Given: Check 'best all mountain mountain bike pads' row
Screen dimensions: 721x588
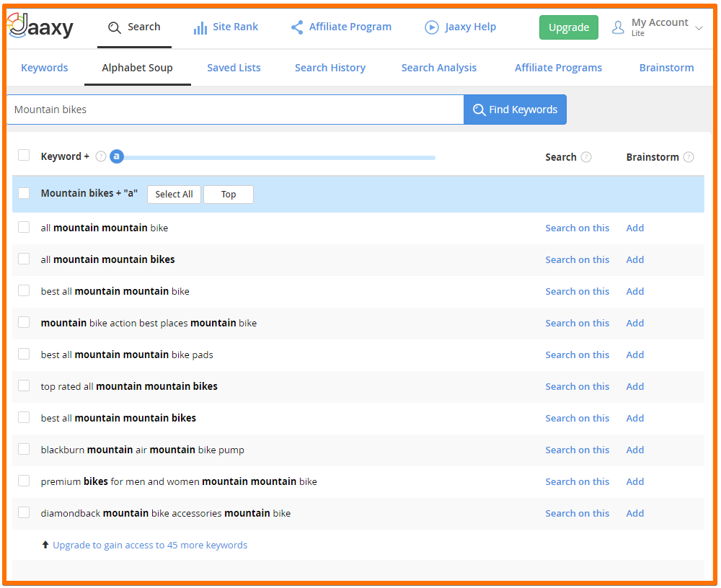Looking at the screenshot, I should pyautogui.click(x=24, y=354).
